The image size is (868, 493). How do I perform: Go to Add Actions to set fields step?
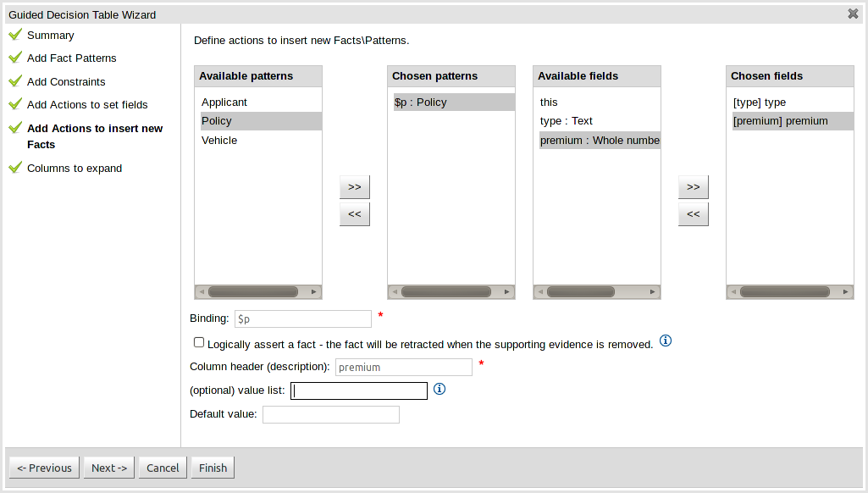click(x=87, y=105)
